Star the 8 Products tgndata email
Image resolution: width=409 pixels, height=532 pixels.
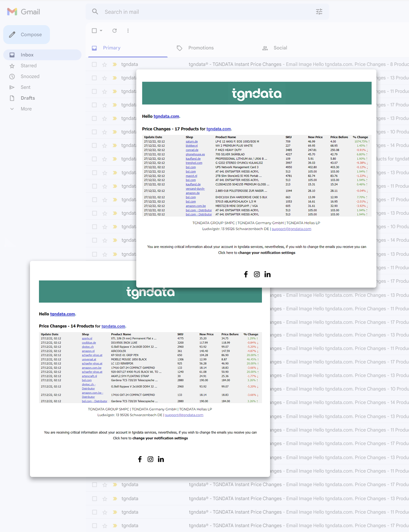[x=105, y=65]
